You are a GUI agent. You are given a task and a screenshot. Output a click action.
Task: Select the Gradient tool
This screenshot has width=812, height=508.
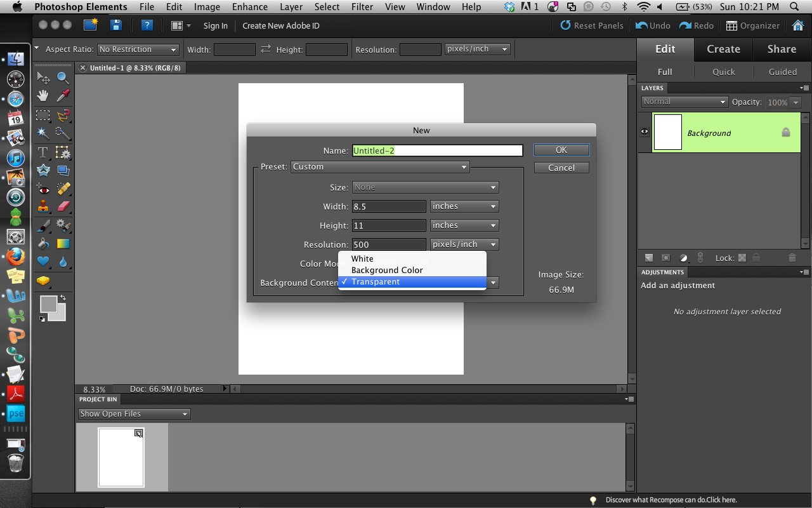pos(63,243)
